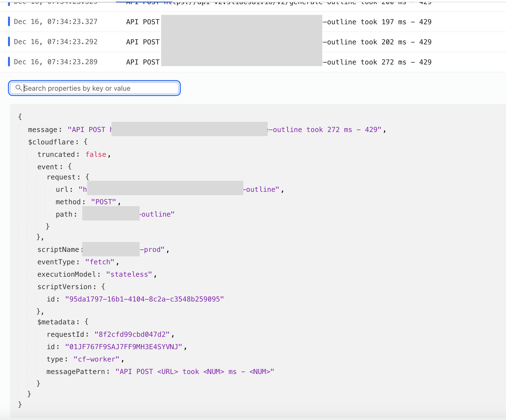The height and width of the screenshot is (420, 506).
Task: Click the '$cloudflare' object key
Action: coord(51,142)
